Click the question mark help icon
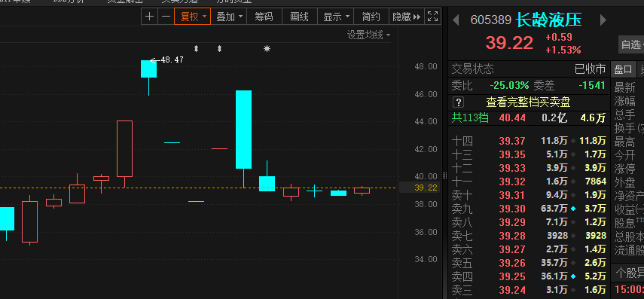644x299 pixels. [458, 102]
